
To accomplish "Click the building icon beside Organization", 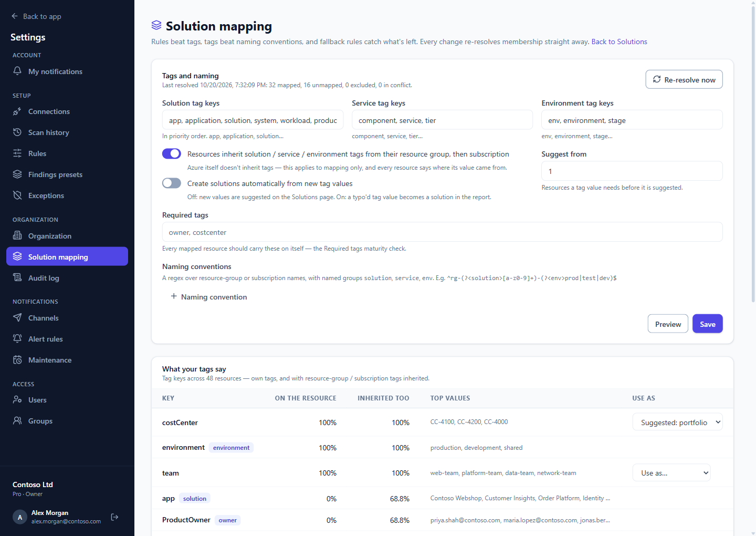I will click(x=17, y=235).
